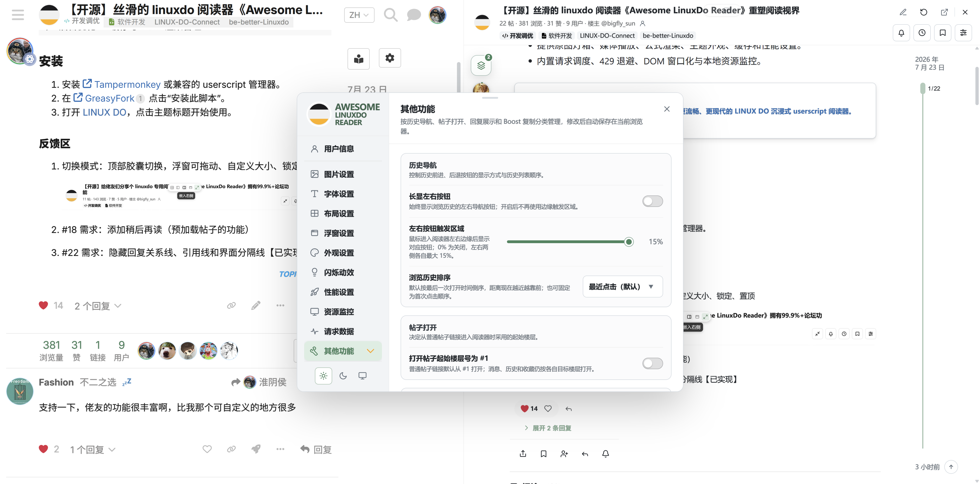The width and height of the screenshot is (980, 484).
Task: Select 字体设置 in settings sidebar
Action: 342,194
